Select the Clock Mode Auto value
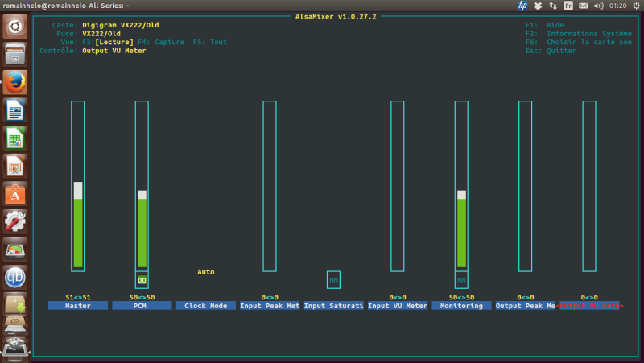Image resolution: width=644 pixels, height=363 pixels. [206, 272]
